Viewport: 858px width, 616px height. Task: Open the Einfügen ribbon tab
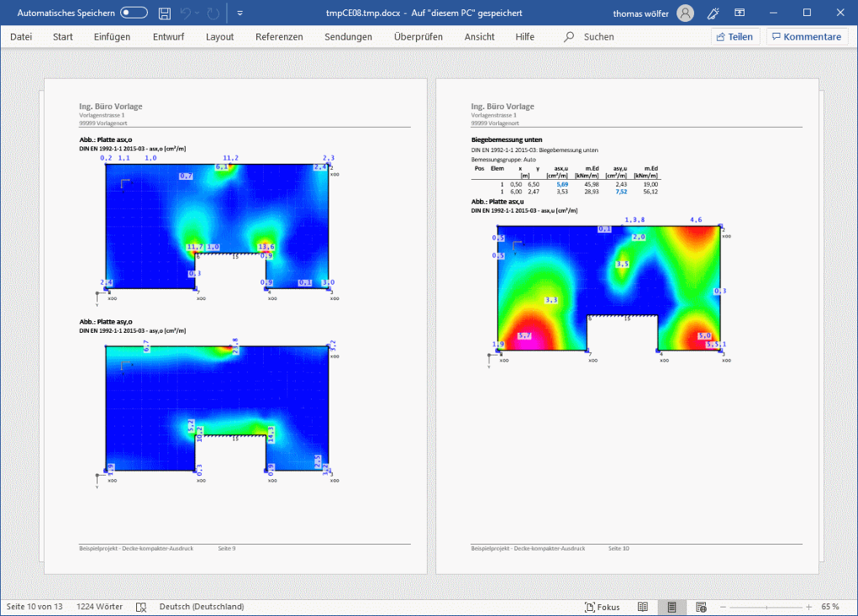coord(112,37)
